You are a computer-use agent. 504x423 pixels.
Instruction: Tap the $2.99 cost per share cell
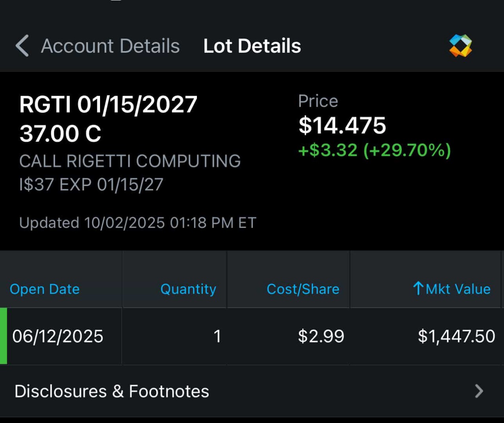click(321, 336)
